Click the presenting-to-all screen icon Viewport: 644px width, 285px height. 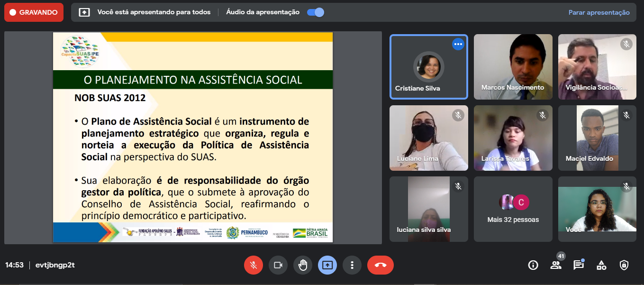click(x=84, y=12)
